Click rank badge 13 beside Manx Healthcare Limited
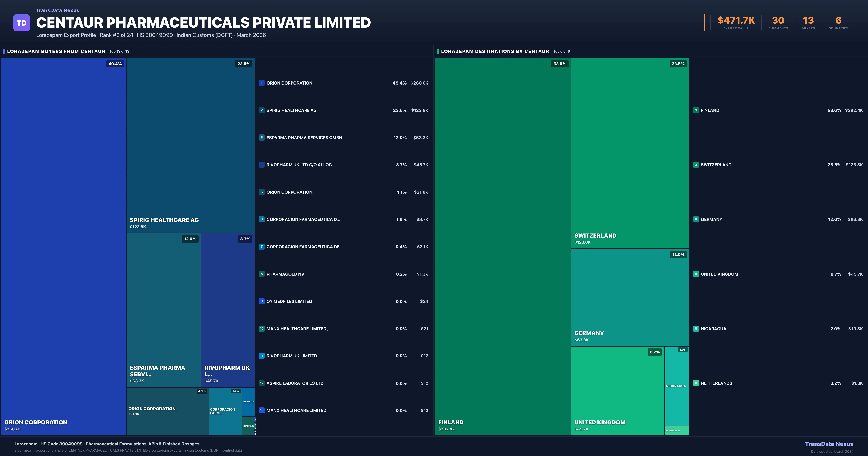The width and height of the screenshot is (868, 456). [x=261, y=410]
